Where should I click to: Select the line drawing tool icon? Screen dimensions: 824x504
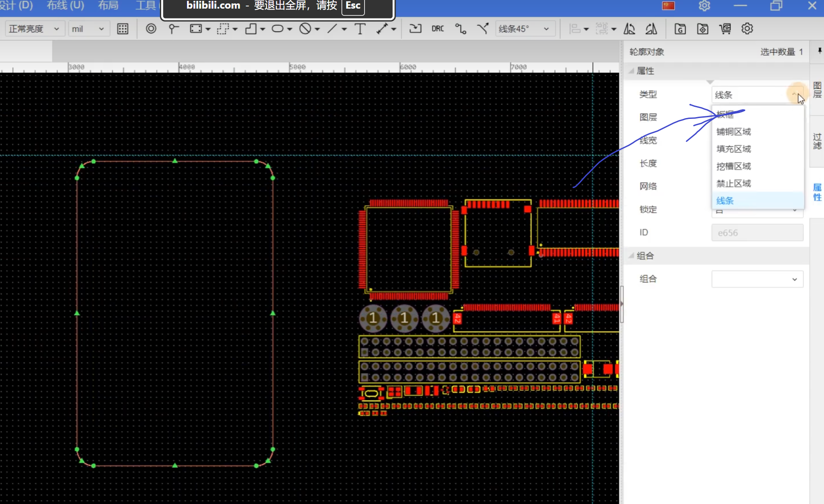[332, 29]
